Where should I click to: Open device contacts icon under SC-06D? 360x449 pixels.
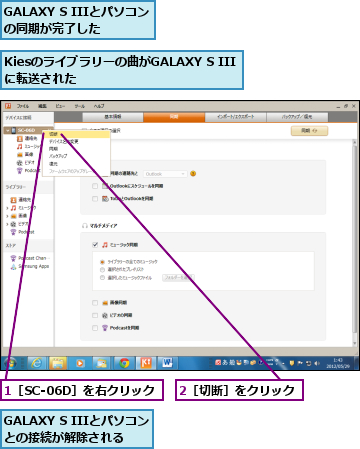[x=20, y=138]
